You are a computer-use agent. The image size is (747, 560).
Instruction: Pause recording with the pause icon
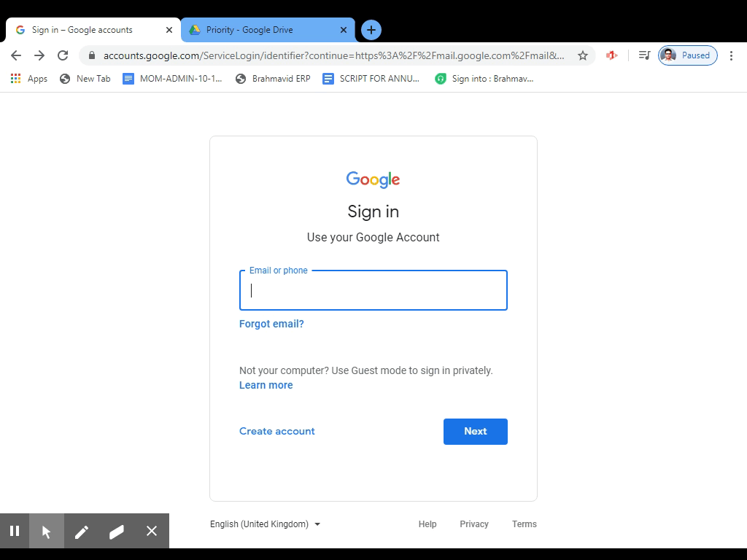tap(15, 531)
